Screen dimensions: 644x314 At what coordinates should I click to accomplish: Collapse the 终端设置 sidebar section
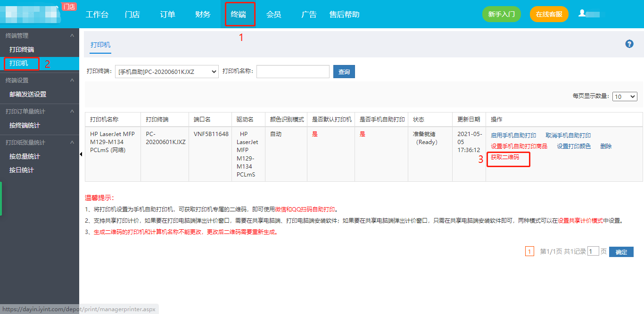[72, 81]
